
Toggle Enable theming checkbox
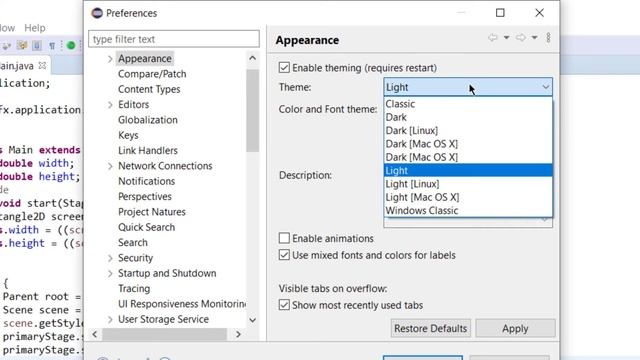[284, 67]
